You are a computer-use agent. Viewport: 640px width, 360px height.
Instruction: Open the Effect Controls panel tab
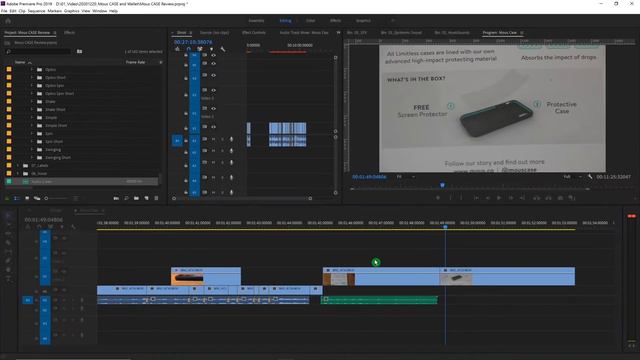(254, 32)
